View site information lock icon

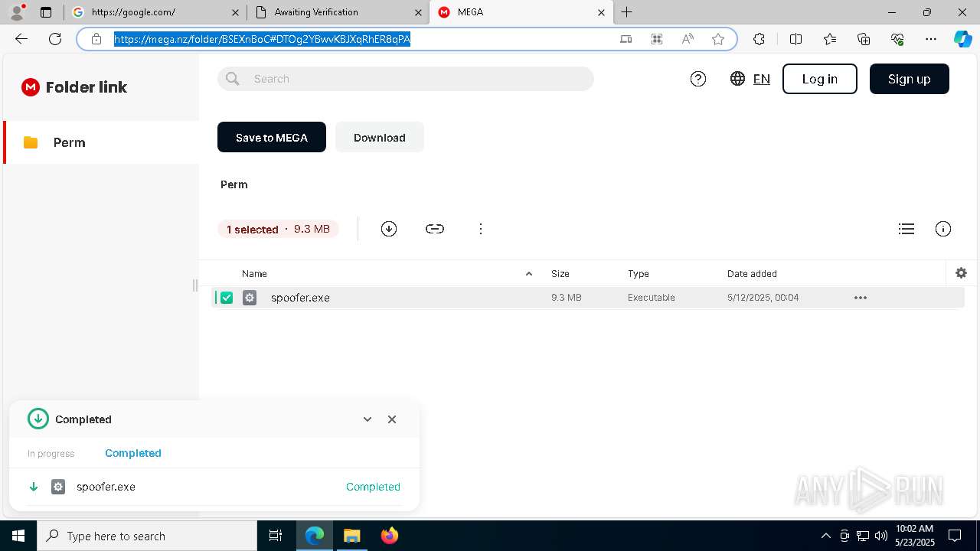[96, 39]
